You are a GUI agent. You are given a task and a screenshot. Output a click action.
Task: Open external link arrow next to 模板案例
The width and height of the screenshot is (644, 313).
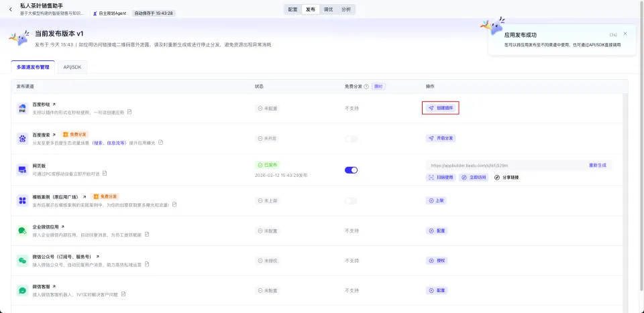[x=85, y=197]
